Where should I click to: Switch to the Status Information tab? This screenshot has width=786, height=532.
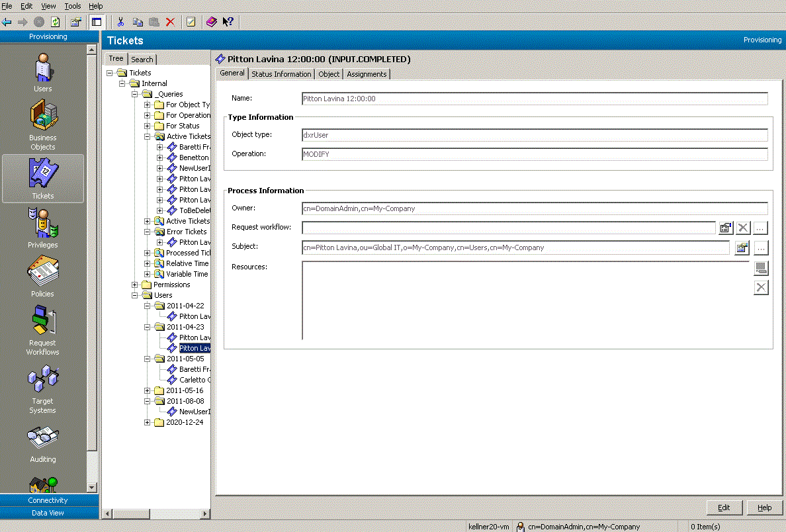pos(281,73)
